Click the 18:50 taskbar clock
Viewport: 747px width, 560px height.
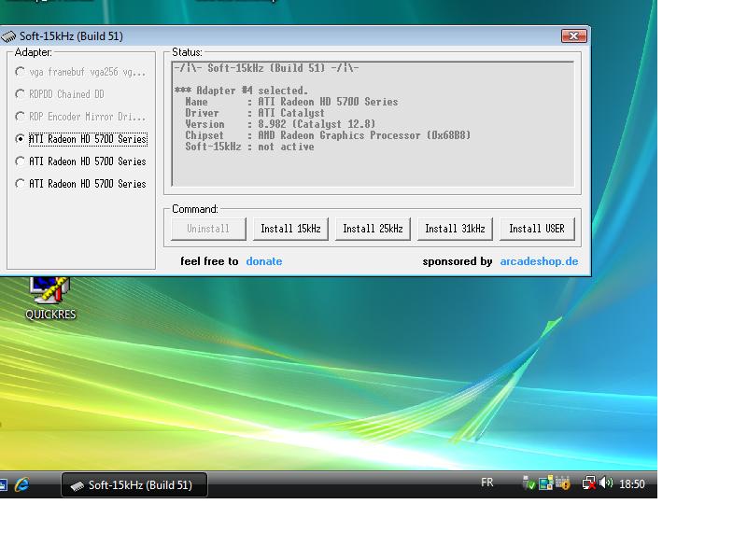[632, 484]
